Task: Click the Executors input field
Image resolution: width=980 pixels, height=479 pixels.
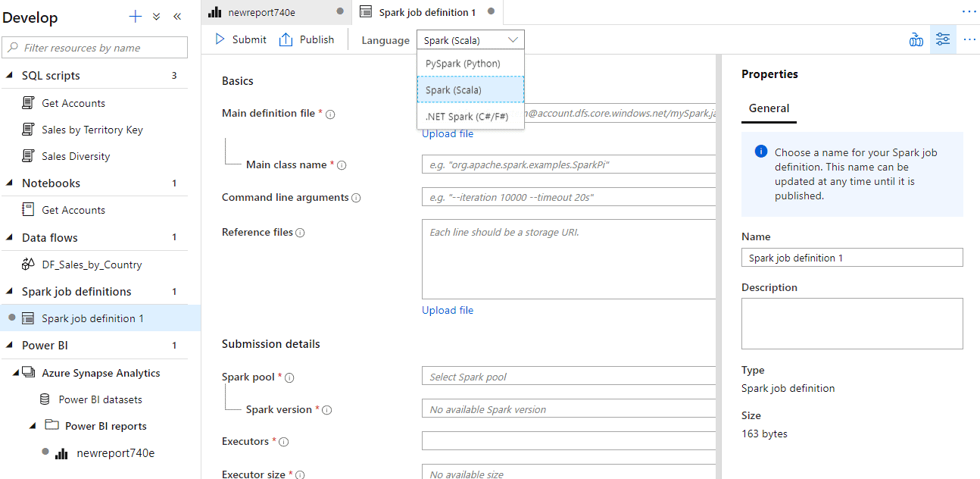Action: [568, 441]
